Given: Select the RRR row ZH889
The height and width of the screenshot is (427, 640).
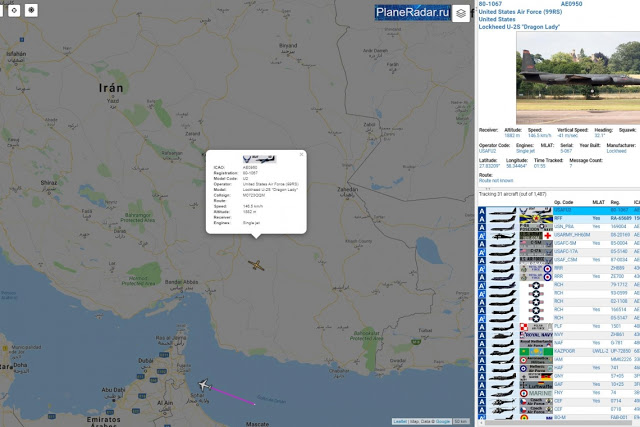Looking at the screenshot, I should point(559,269).
